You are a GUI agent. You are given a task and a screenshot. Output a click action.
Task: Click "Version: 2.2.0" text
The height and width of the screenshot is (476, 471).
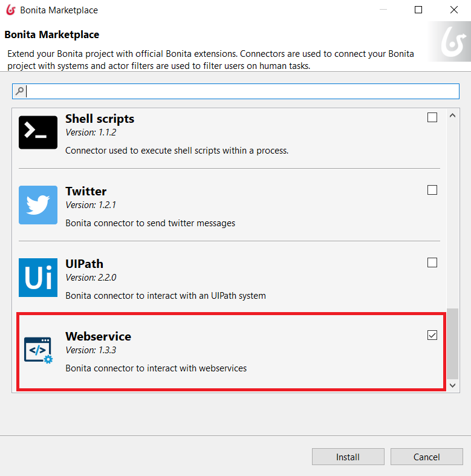[91, 278]
